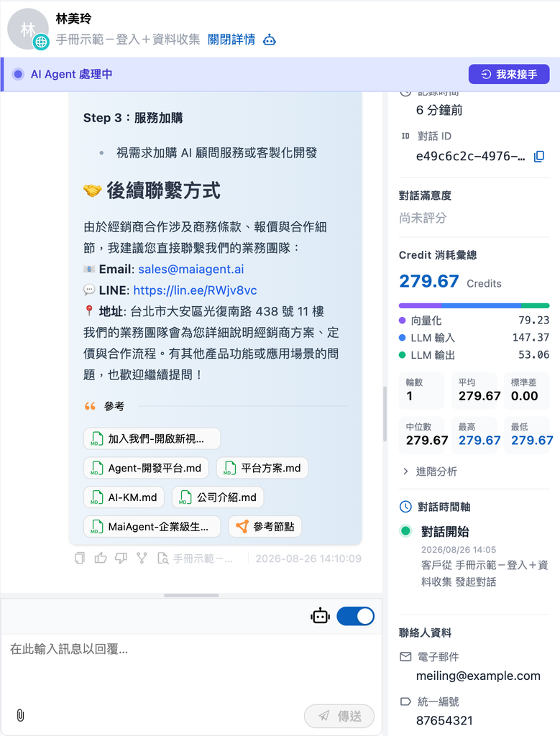Click the LLM 輸出 legend entry
This screenshot has height=736, width=560.
[x=474, y=355]
